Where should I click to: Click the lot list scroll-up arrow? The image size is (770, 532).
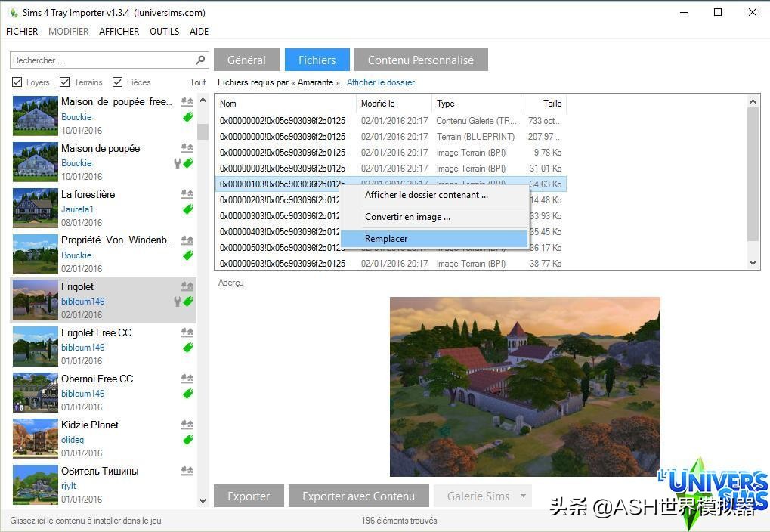click(x=203, y=101)
